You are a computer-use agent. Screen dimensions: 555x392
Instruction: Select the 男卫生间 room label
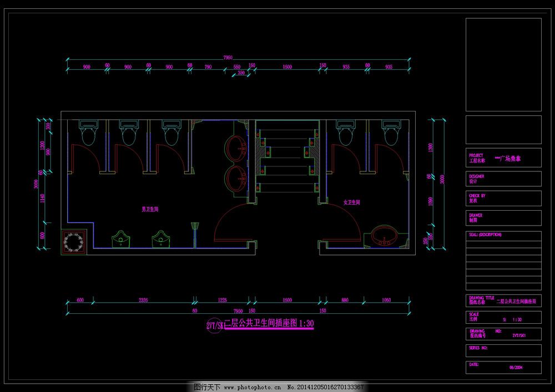pos(150,210)
